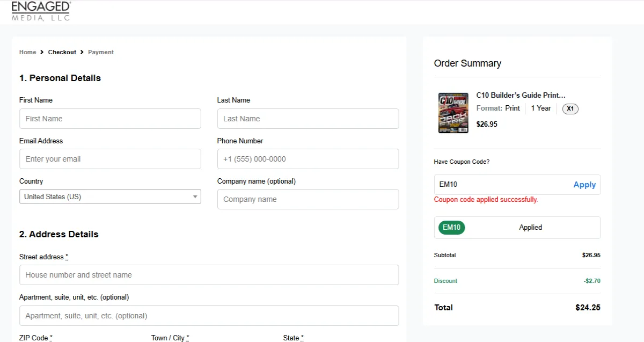This screenshot has width=644, height=342.
Task: Click into the Last Name field
Action: (x=308, y=119)
